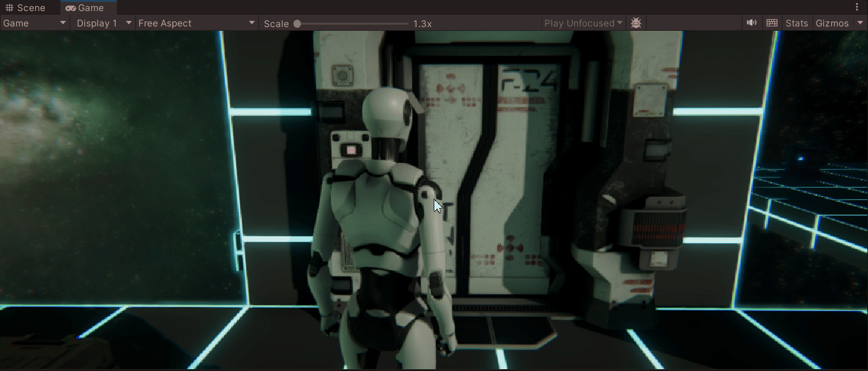Open the Display 1 dropdown
This screenshot has width=868, height=371.
[x=102, y=23]
